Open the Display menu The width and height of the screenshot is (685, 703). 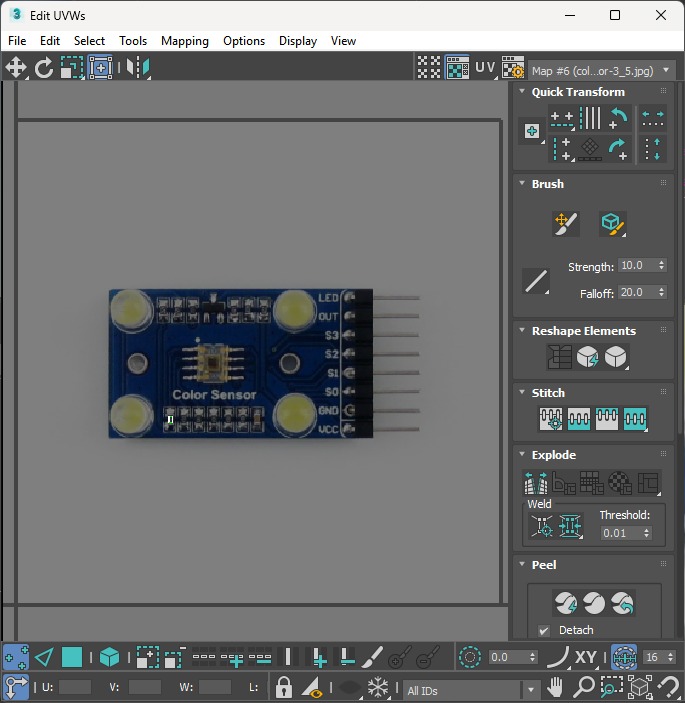pos(298,41)
